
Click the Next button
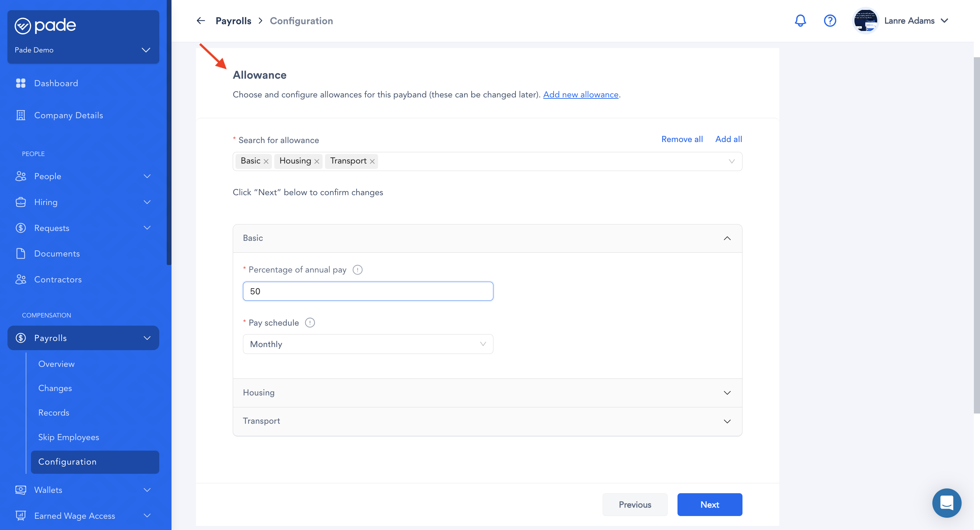point(709,504)
